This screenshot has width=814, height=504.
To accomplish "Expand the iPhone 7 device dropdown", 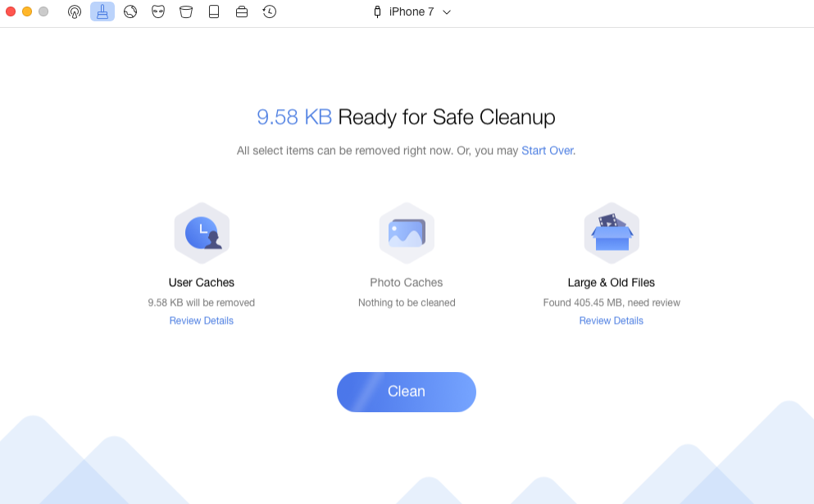I will 411,11.
